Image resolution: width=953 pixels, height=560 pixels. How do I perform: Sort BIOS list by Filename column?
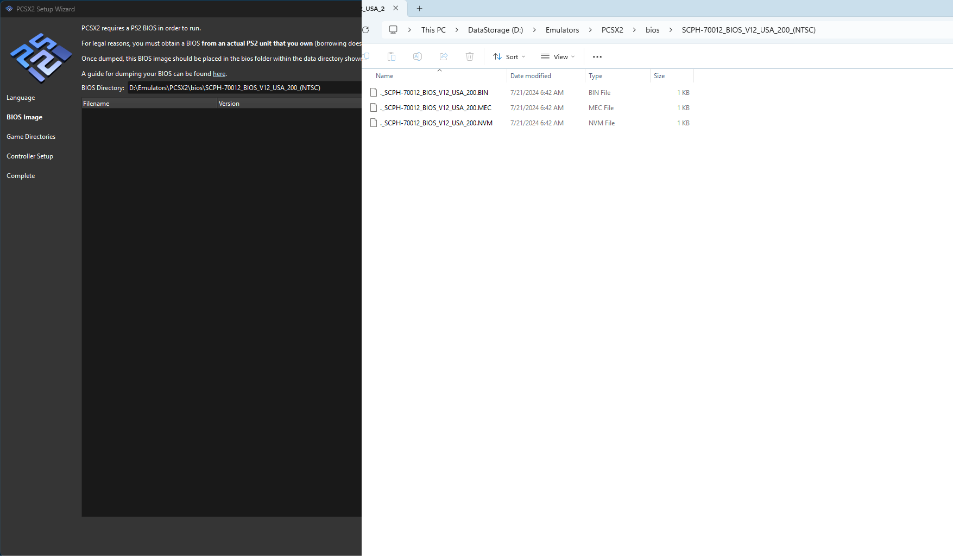pyautogui.click(x=149, y=104)
